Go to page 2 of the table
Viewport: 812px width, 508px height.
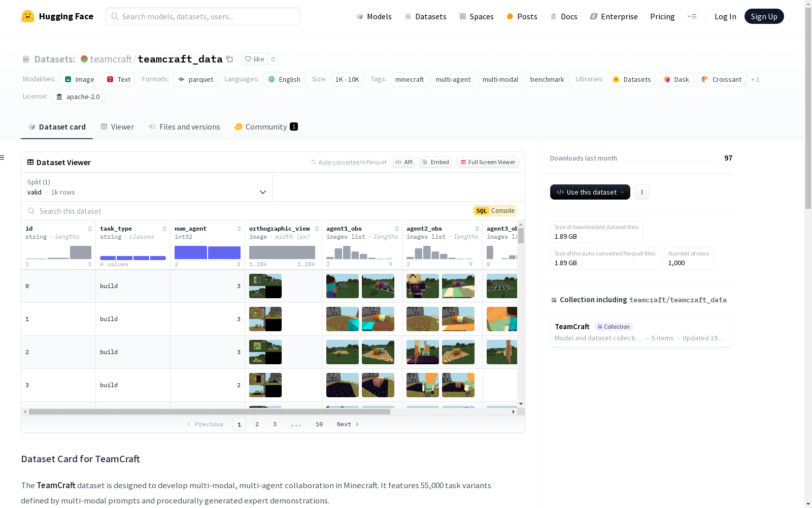tap(257, 424)
